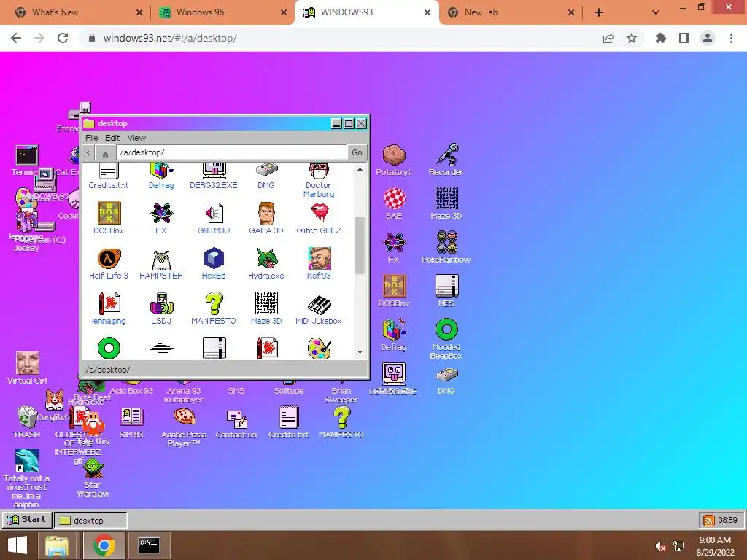Open SIM 93 desktop icon
Image resolution: width=747 pixels, height=560 pixels.
(x=131, y=422)
